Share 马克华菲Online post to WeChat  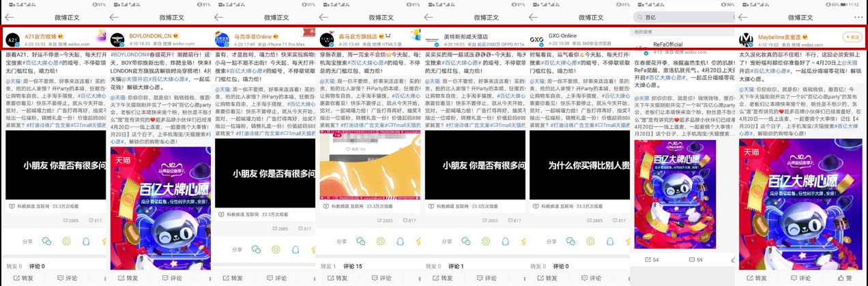coord(256,250)
